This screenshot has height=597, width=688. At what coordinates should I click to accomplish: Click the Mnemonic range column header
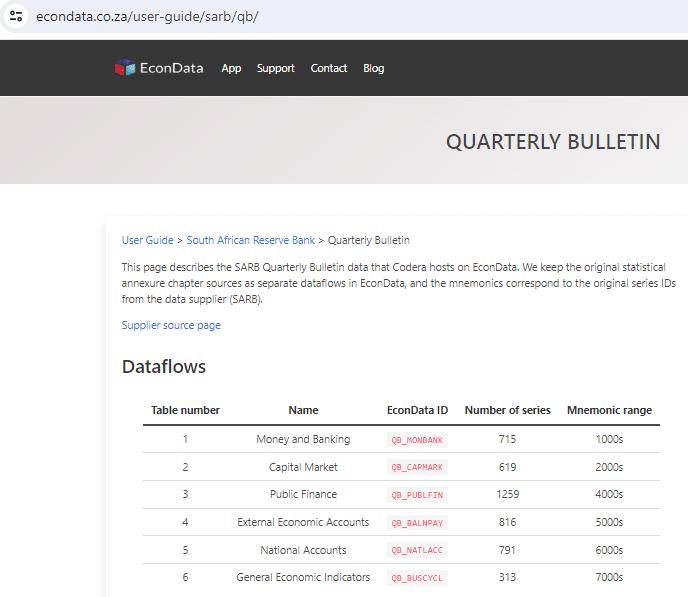[609, 410]
